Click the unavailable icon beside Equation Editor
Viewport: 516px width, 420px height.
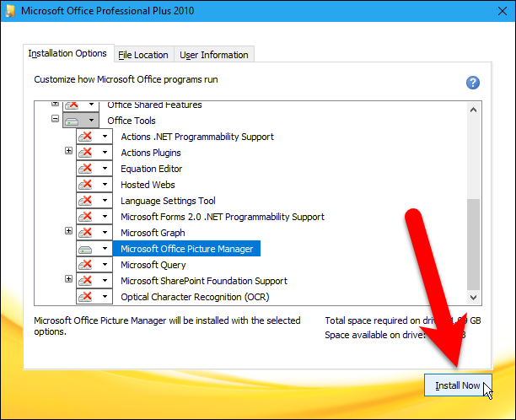click(x=85, y=169)
